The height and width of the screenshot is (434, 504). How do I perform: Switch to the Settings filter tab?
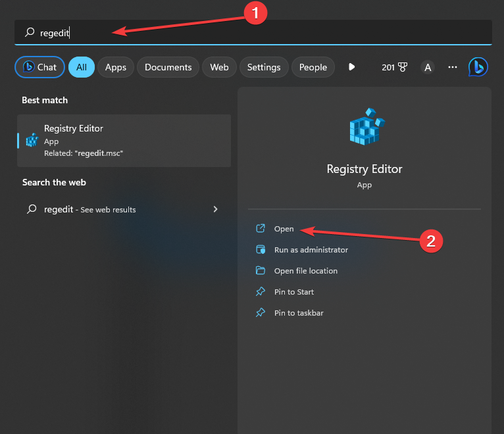[x=264, y=67]
